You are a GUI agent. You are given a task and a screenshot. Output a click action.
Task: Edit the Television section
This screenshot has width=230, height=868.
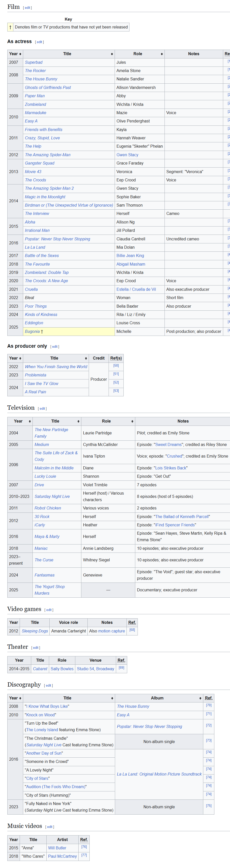[42, 409]
